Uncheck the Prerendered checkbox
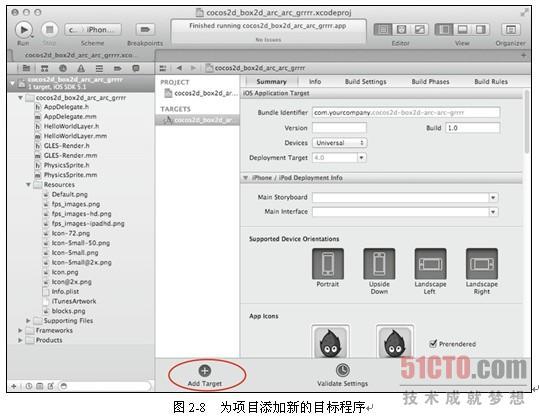 click(433, 343)
